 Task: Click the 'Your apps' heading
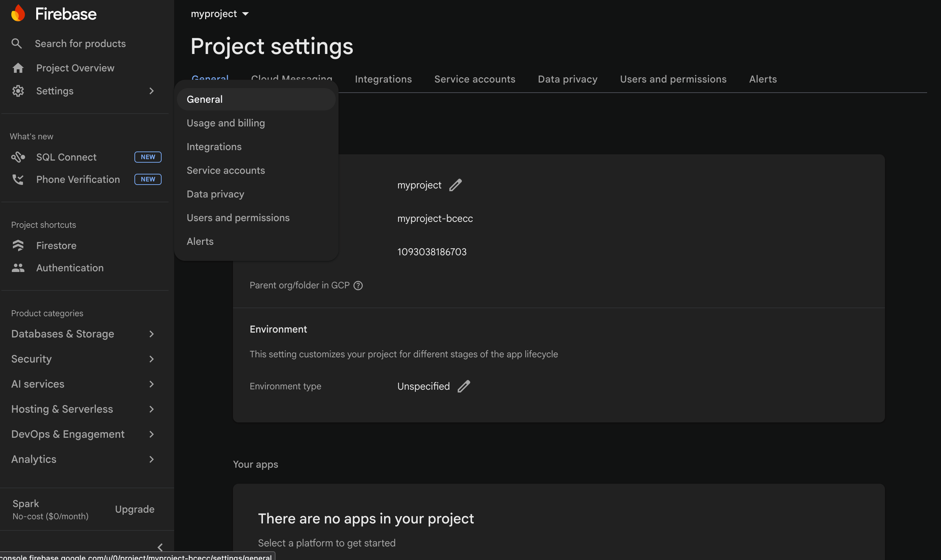pos(255,465)
